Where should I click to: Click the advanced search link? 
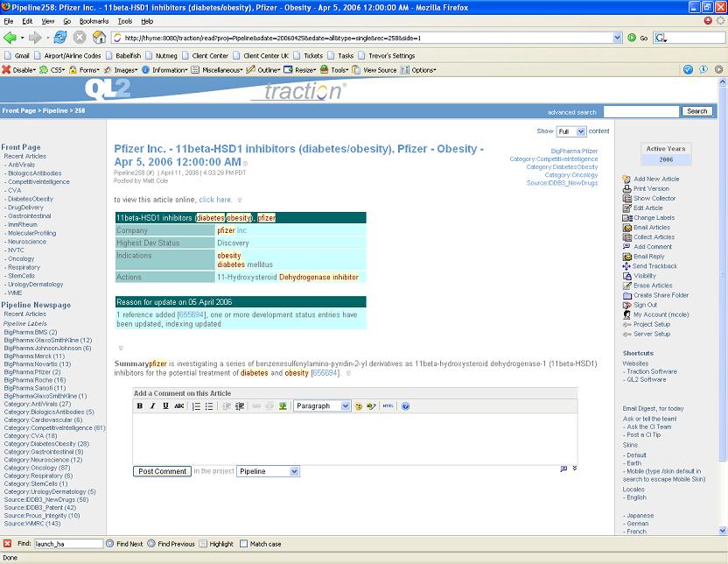[x=571, y=112]
